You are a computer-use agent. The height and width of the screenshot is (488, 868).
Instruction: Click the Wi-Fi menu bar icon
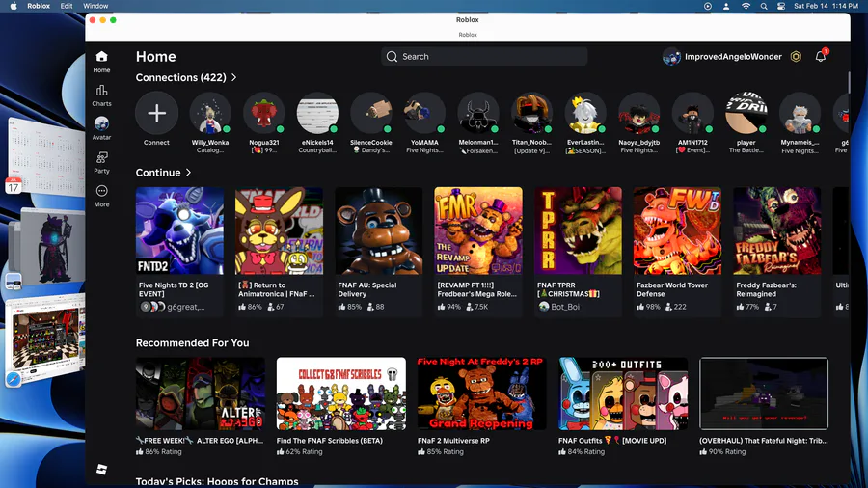[746, 6]
